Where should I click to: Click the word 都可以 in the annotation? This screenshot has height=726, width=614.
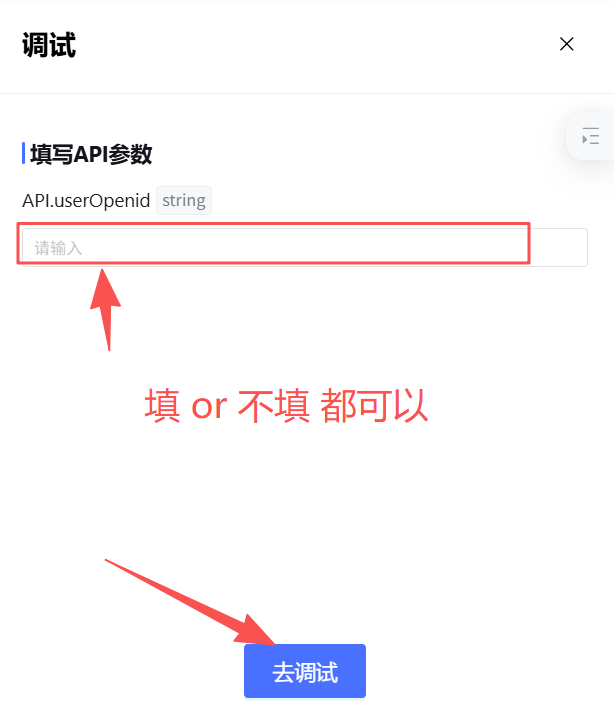[x=374, y=406]
